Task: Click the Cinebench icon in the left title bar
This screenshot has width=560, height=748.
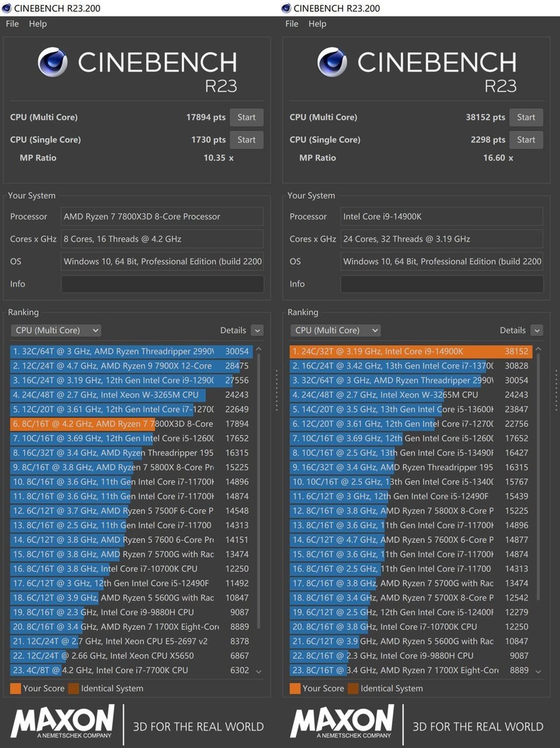Action: 7,8
